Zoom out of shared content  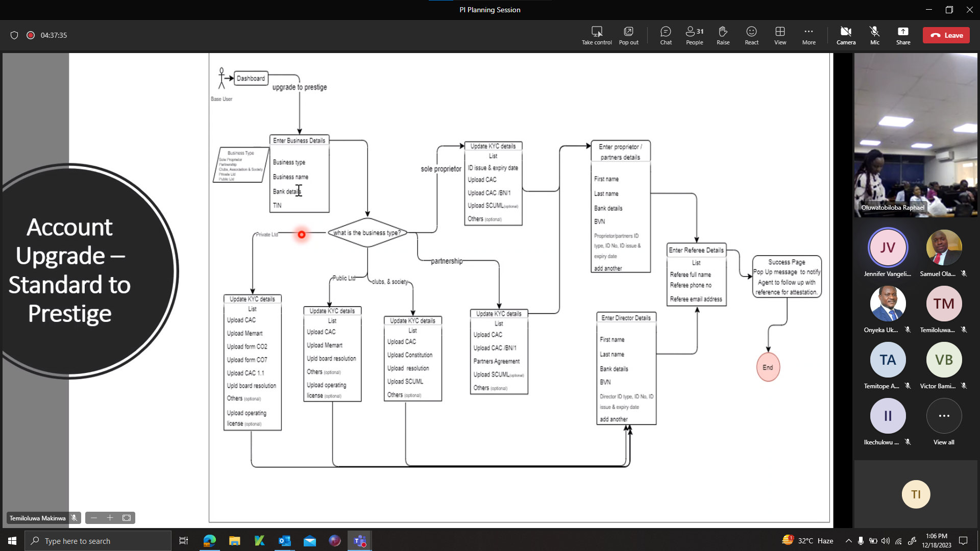[x=94, y=518]
